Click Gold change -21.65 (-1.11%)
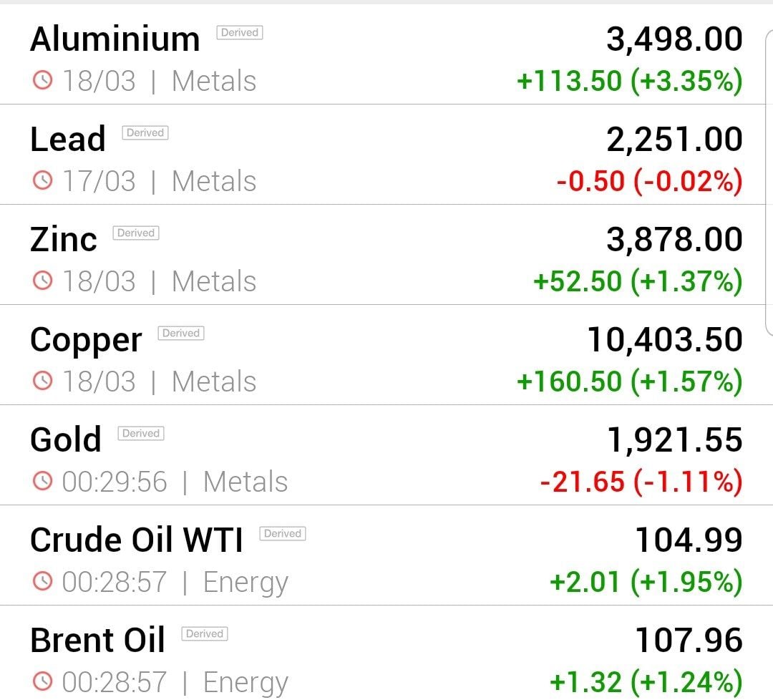This screenshot has height=700, width=773. [x=641, y=482]
